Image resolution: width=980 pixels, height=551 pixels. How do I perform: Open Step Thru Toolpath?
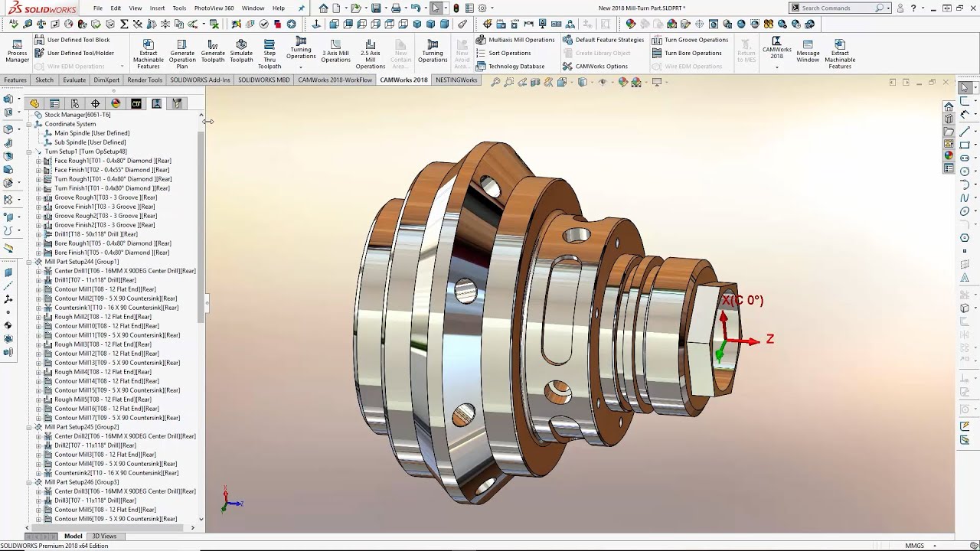(x=269, y=54)
